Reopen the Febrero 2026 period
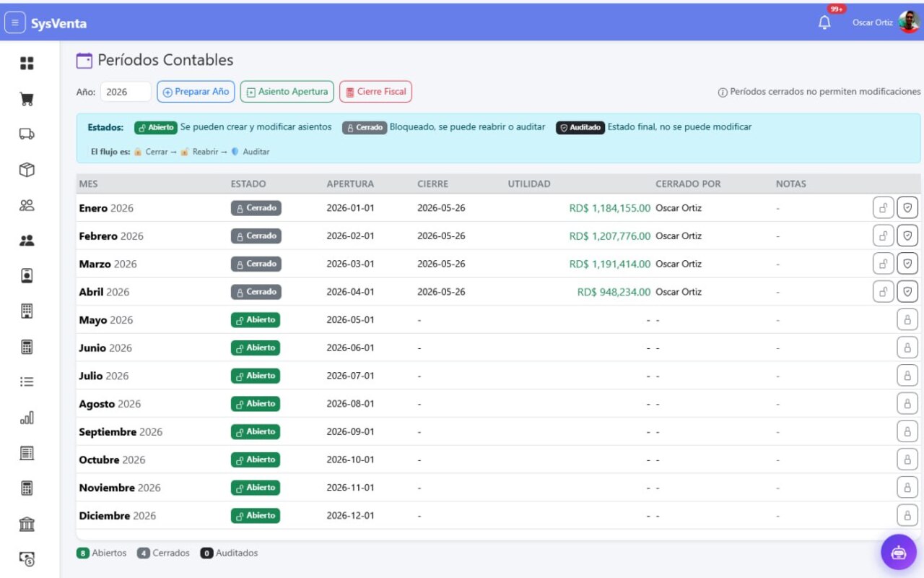Image resolution: width=924 pixels, height=578 pixels. coord(884,236)
